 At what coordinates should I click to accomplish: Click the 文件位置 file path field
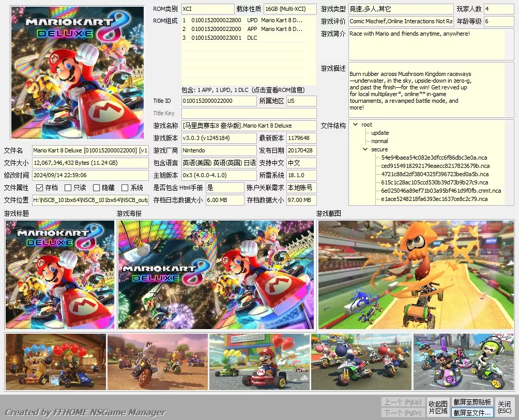coord(90,200)
